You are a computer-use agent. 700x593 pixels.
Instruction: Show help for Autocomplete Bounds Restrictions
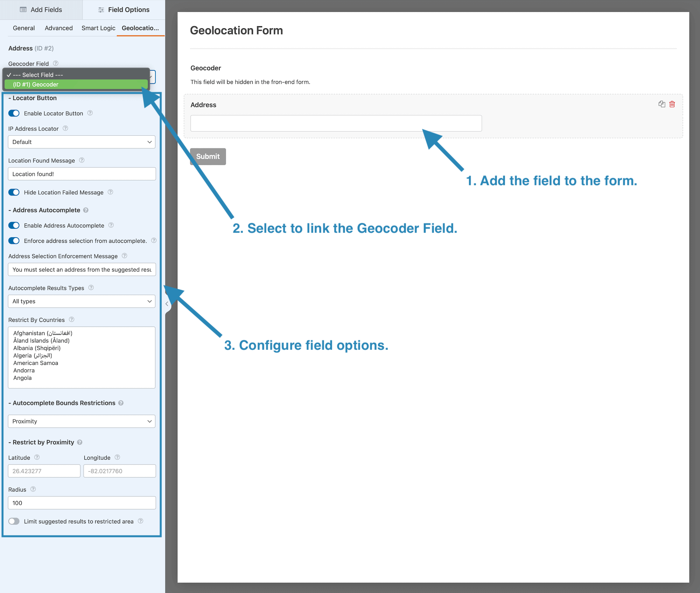121,403
